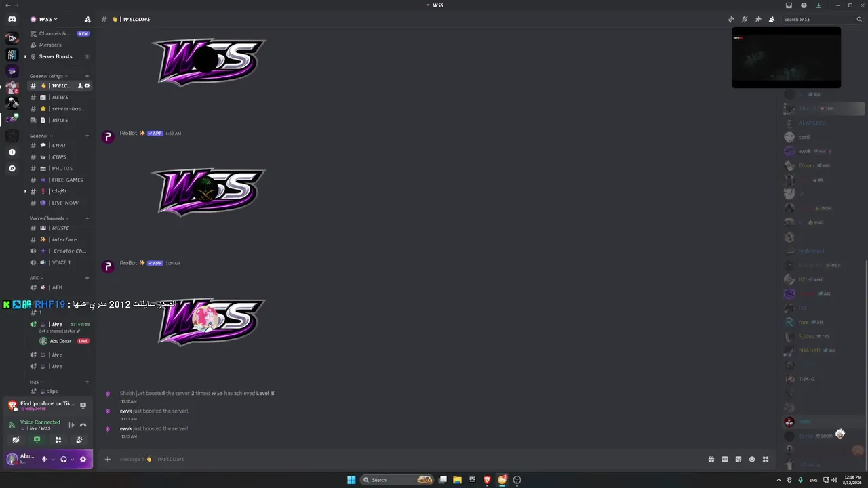The image size is (868, 488).
Task: Join the AFK voice channel
Action: click(x=59, y=287)
